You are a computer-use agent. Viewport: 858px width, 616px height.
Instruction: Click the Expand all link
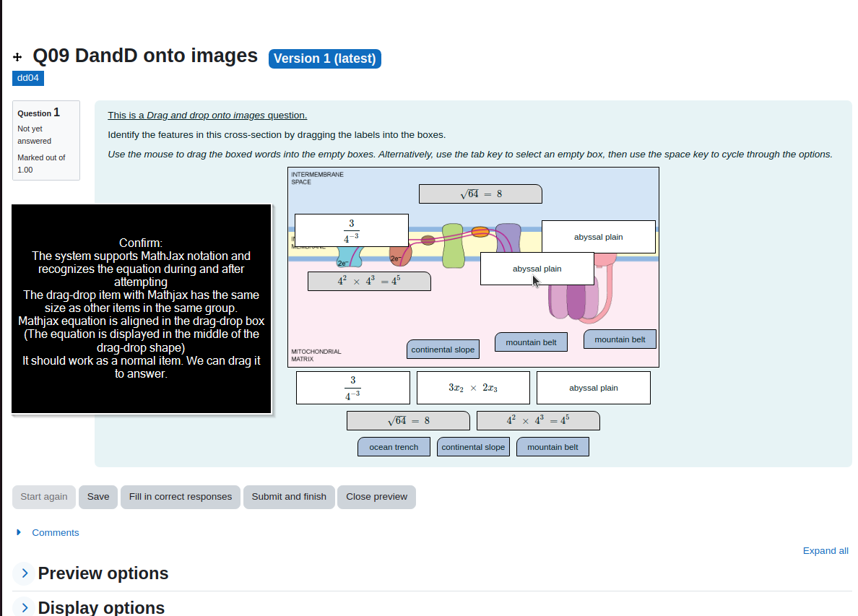[825, 551]
